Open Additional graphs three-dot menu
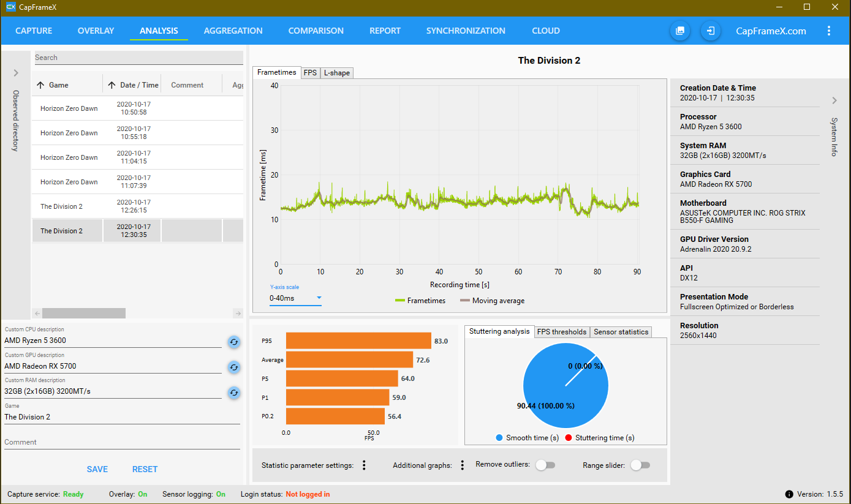The height and width of the screenshot is (504, 851). point(463,465)
